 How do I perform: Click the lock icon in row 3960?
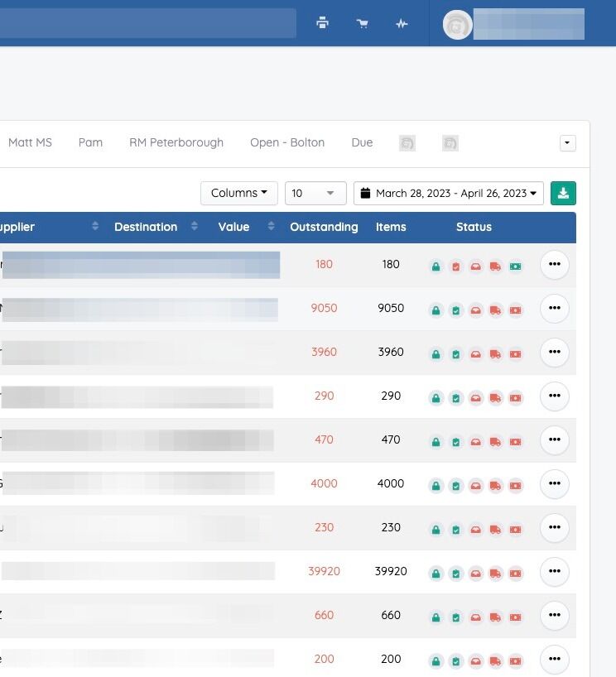[x=436, y=354]
